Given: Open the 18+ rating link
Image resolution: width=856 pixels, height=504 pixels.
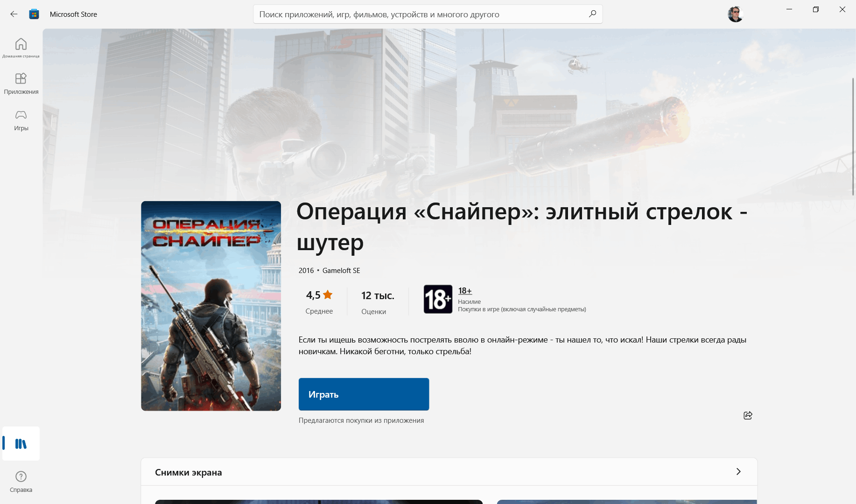Looking at the screenshot, I should (x=465, y=291).
